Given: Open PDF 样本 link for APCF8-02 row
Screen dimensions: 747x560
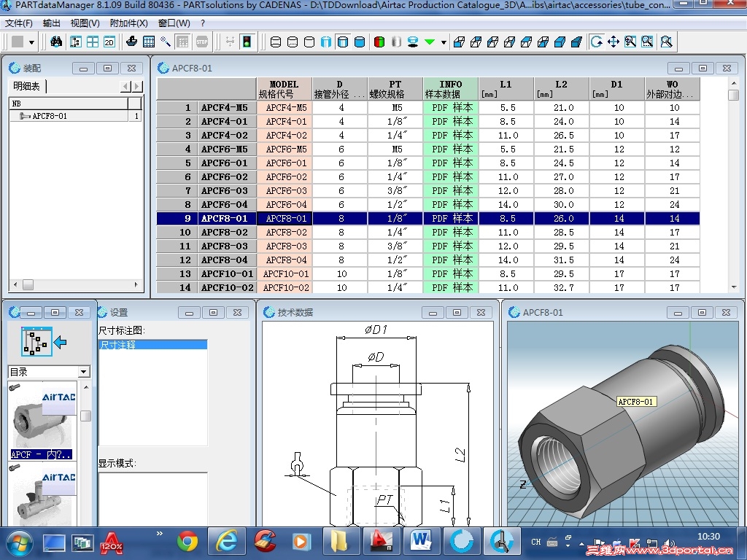Looking at the screenshot, I should click(x=451, y=232).
